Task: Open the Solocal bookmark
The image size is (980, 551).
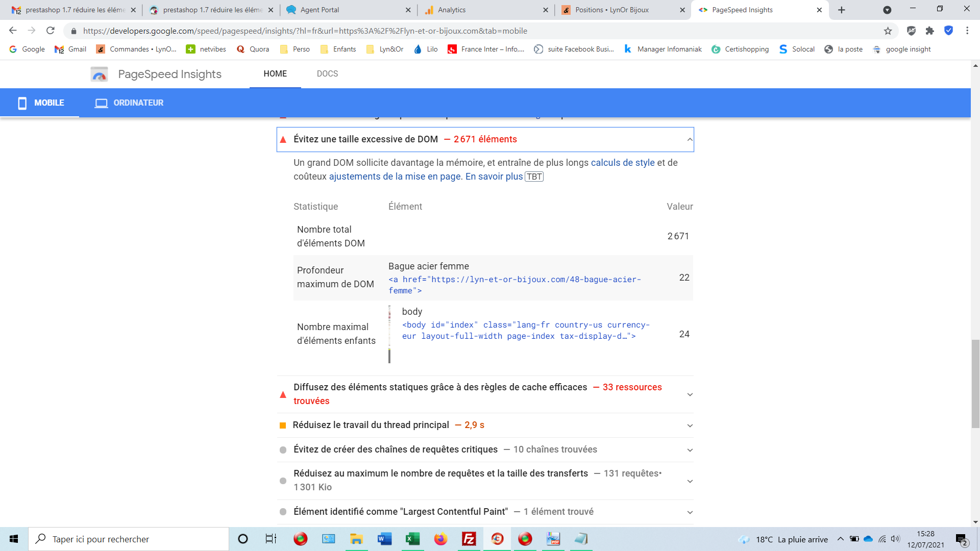Action: click(797, 49)
